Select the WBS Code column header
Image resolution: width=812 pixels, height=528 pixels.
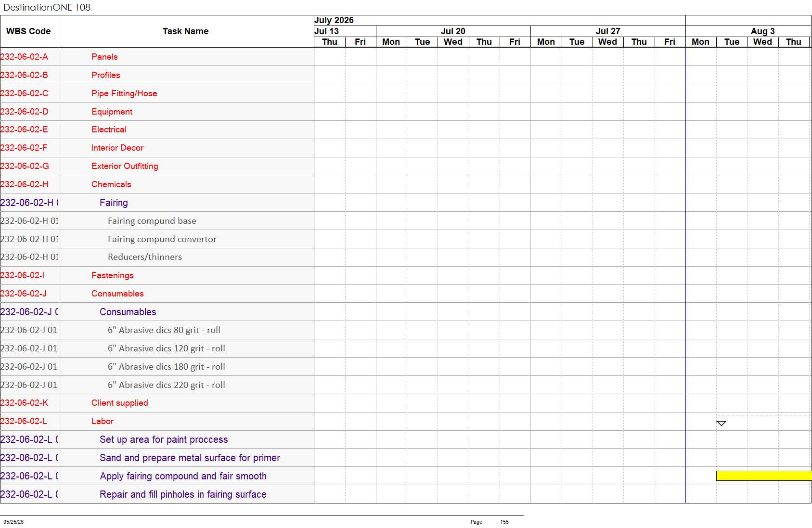click(28, 31)
